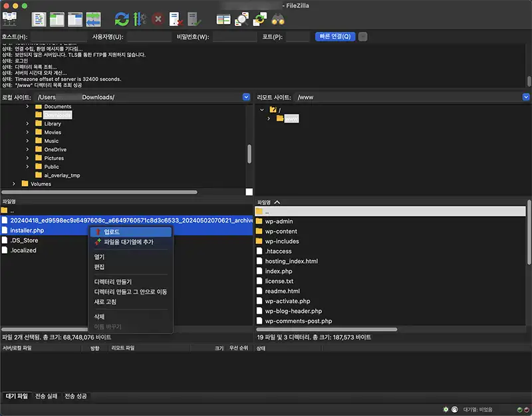Image resolution: width=532 pixels, height=416 pixels.
Task: Open the Site Manager icon
Action: [9, 19]
